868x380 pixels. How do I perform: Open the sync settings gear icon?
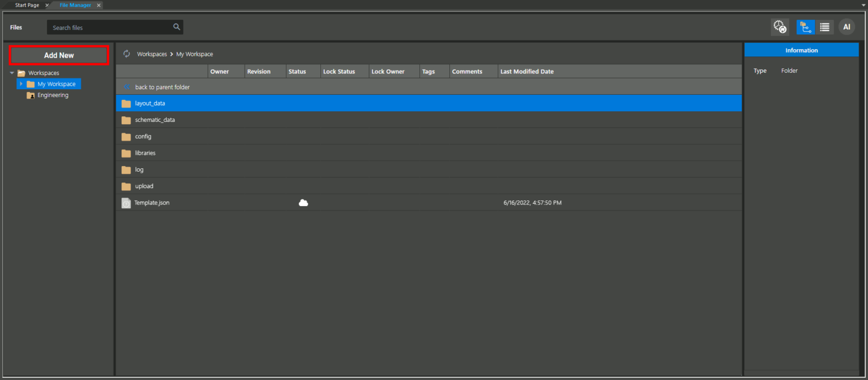779,27
